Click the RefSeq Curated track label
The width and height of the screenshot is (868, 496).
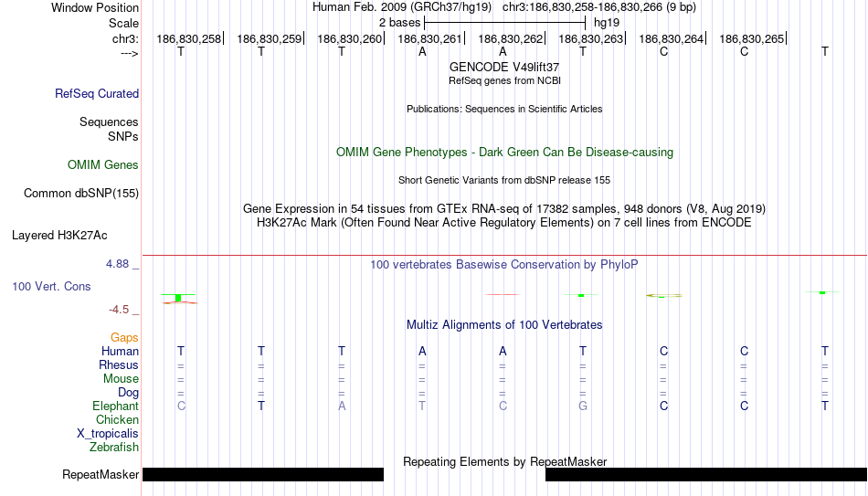(96, 93)
